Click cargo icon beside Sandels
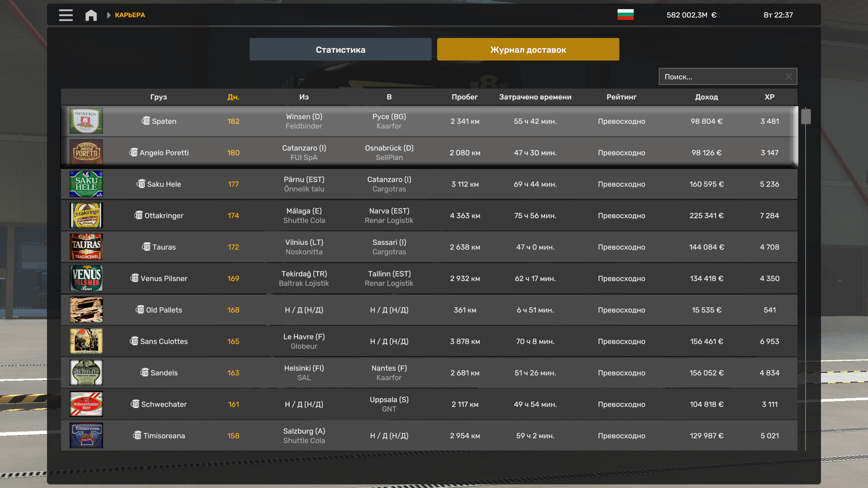The height and width of the screenshot is (488, 868). click(x=144, y=372)
